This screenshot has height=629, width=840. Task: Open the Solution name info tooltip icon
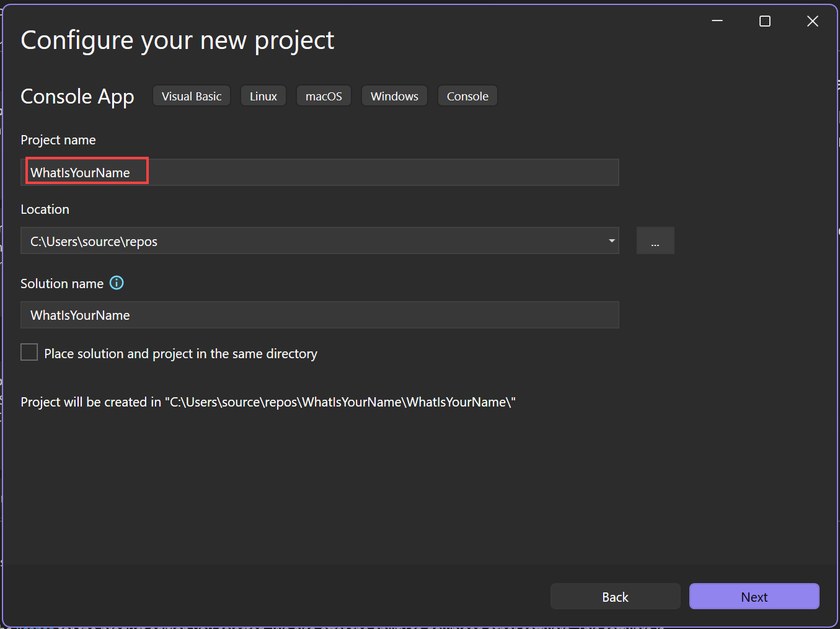tap(117, 283)
